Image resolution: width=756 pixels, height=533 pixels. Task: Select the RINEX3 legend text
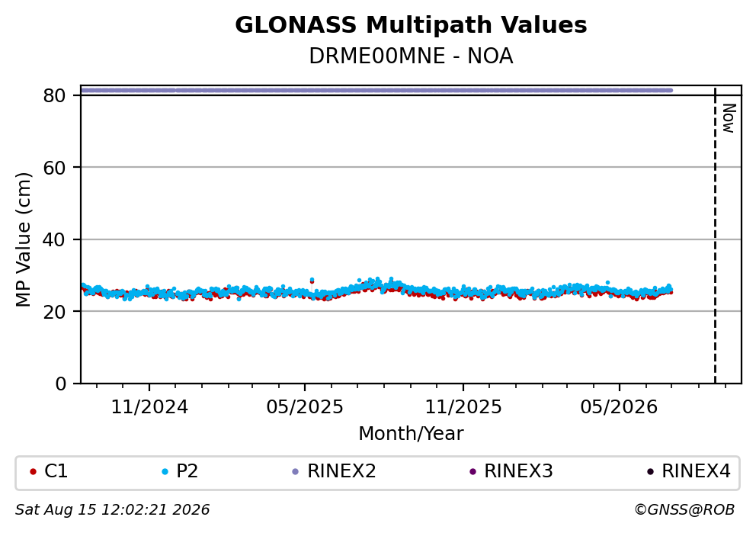(518, 471)
